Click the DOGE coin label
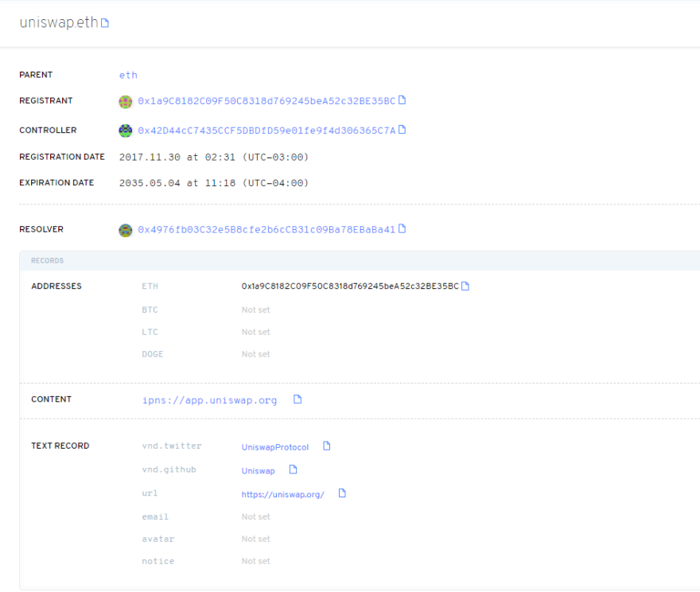 coord(153,354)
